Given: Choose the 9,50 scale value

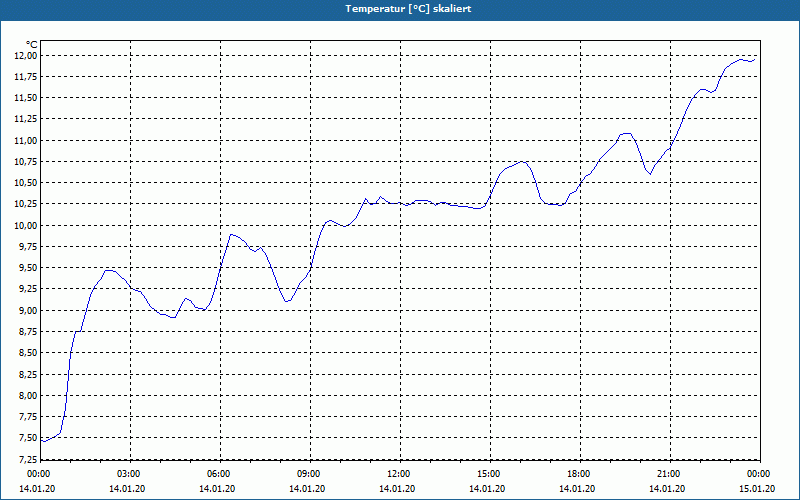Looking at the screenshot, I should pos(28,268).
